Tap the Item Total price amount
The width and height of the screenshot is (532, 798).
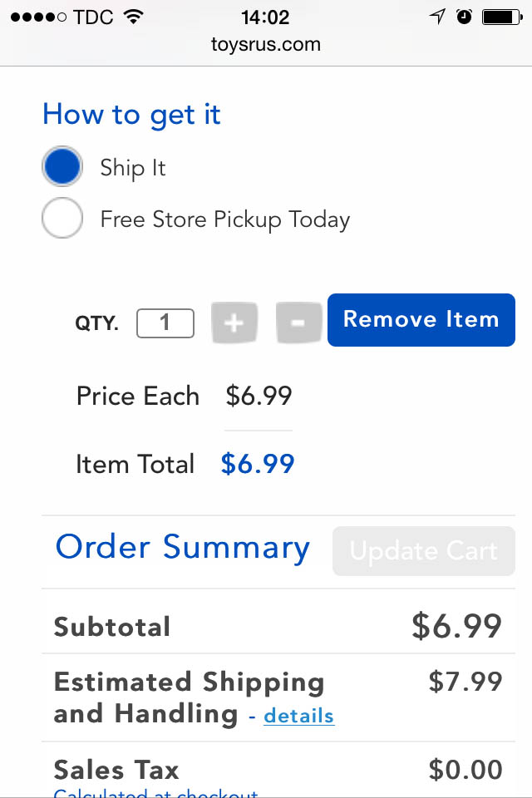tap(258, 464)
